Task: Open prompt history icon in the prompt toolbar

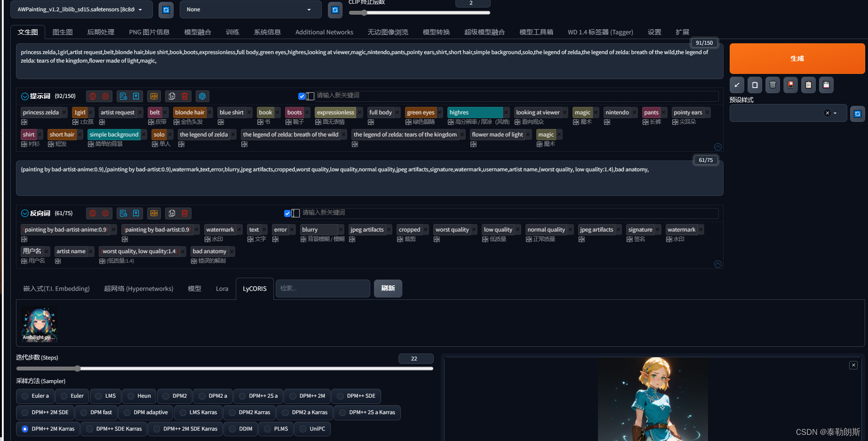Action: click(123, 96)
